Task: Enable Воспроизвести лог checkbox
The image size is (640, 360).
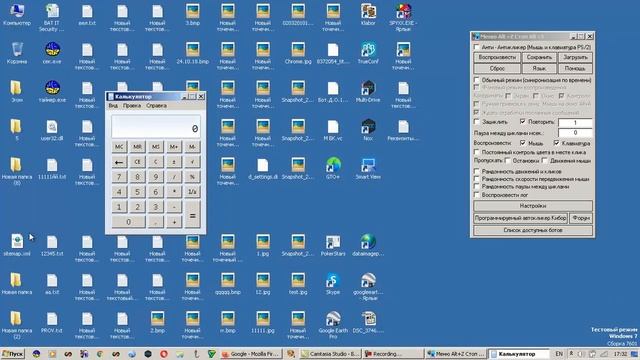Action: [x=477, y=195]
